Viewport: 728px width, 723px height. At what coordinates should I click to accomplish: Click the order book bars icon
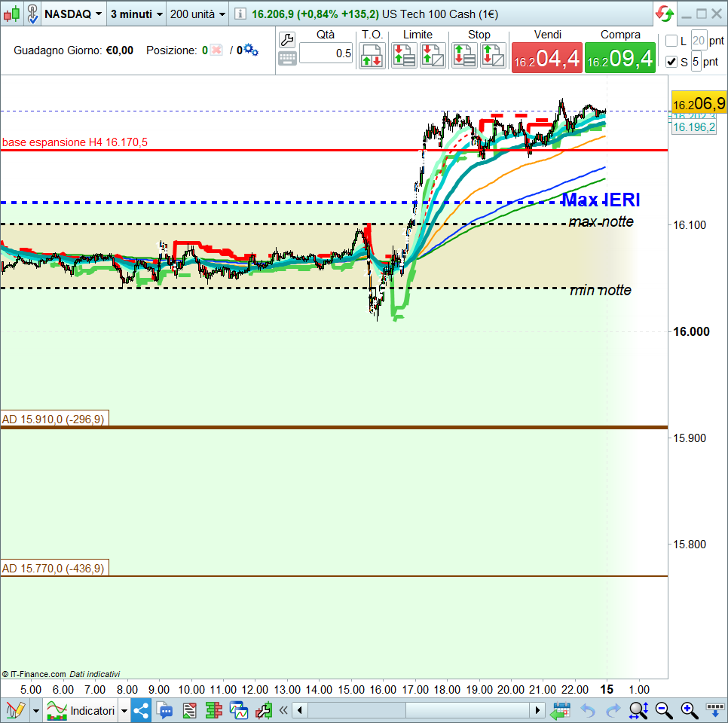click(x=213, y=710)
